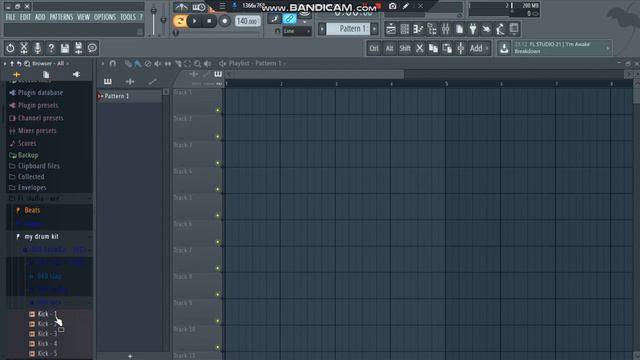Open the Playlist - Pattern 1 title menu
This screenshot has width=640, height=360.
(x=255, y=64)
